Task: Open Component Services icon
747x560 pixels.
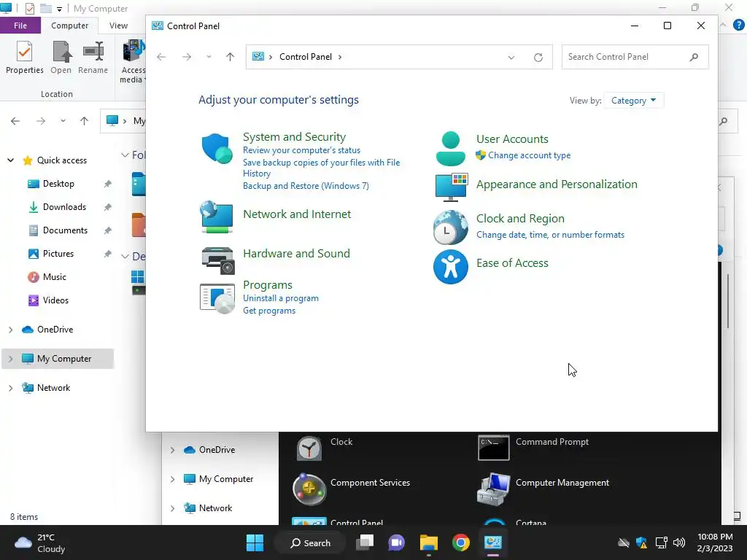Action: [x=309, y=489]
